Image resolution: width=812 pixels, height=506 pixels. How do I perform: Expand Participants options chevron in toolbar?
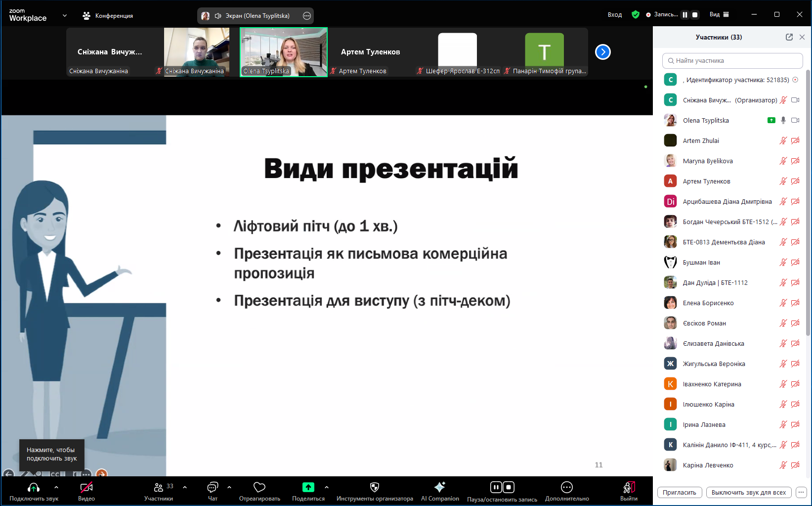click(x=185, y=487)
